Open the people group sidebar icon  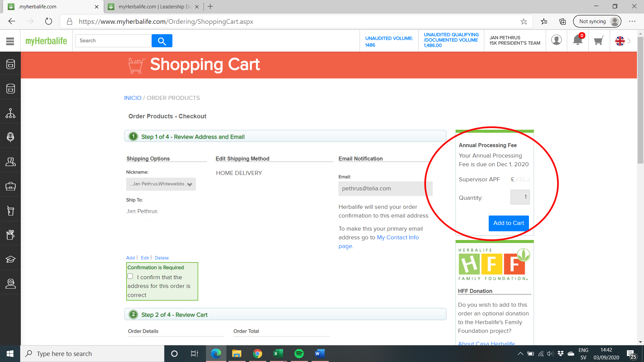pos(10,162)
